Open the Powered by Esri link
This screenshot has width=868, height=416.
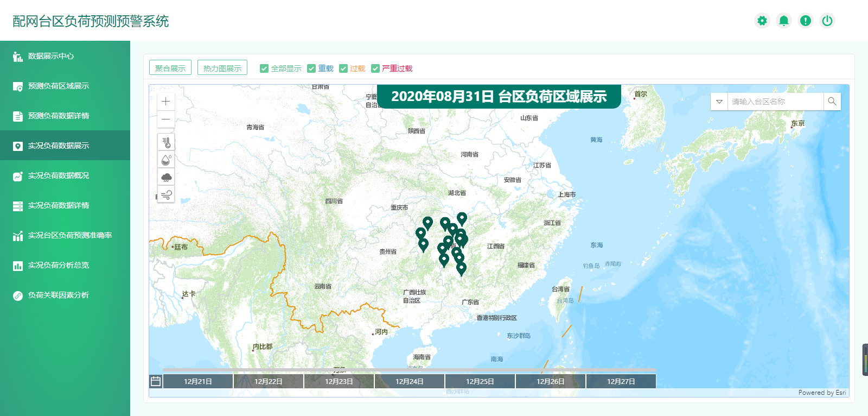click(x=822, y=393)
